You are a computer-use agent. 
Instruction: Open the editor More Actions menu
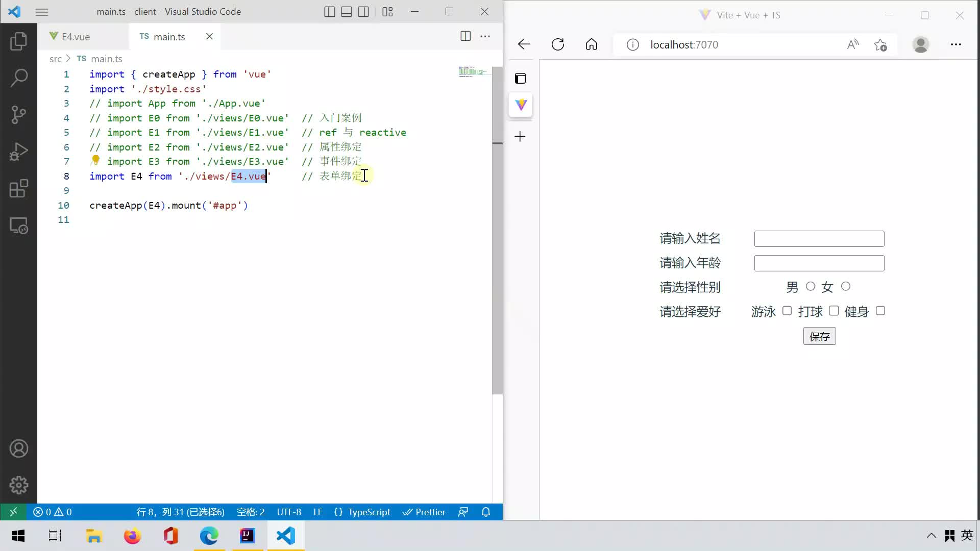click(x=485, y=36)
